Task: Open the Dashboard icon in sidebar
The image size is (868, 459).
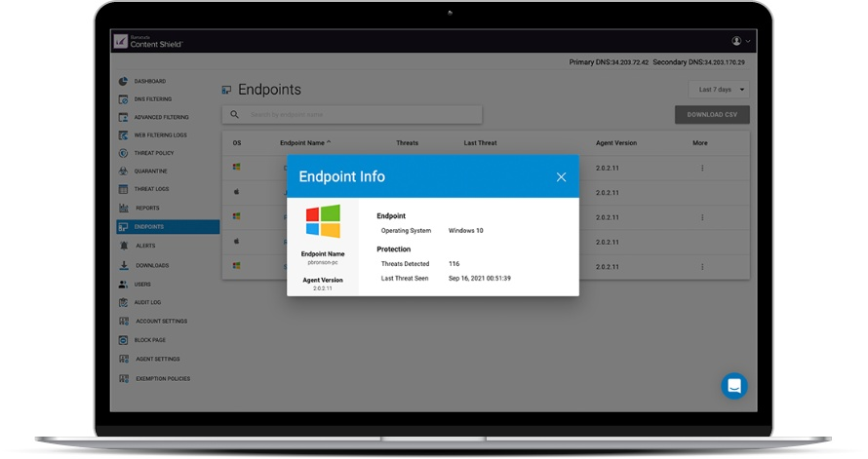Action: pyautogui.click(x=123, y=81)
